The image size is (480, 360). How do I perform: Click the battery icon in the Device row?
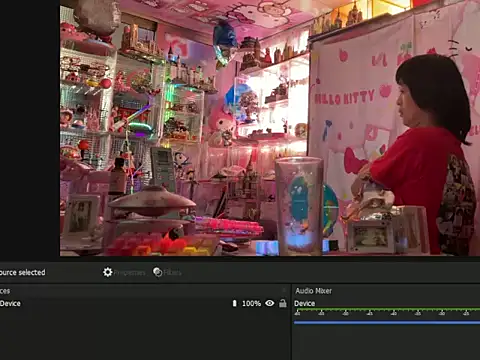(x=234, y=303)
